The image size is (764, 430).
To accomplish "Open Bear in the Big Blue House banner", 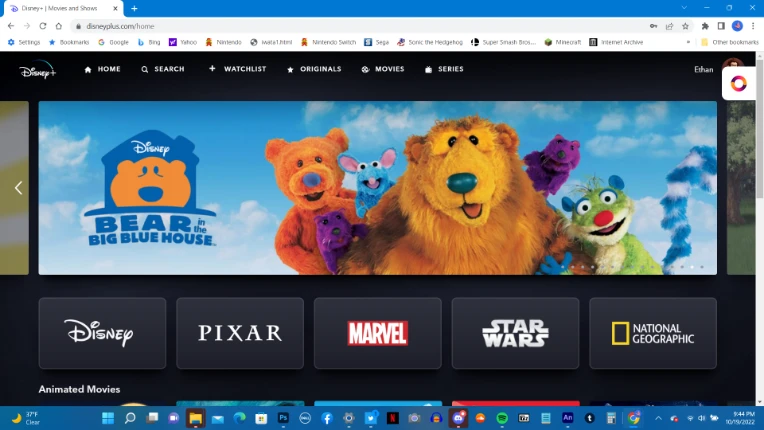I will point(378,187).
